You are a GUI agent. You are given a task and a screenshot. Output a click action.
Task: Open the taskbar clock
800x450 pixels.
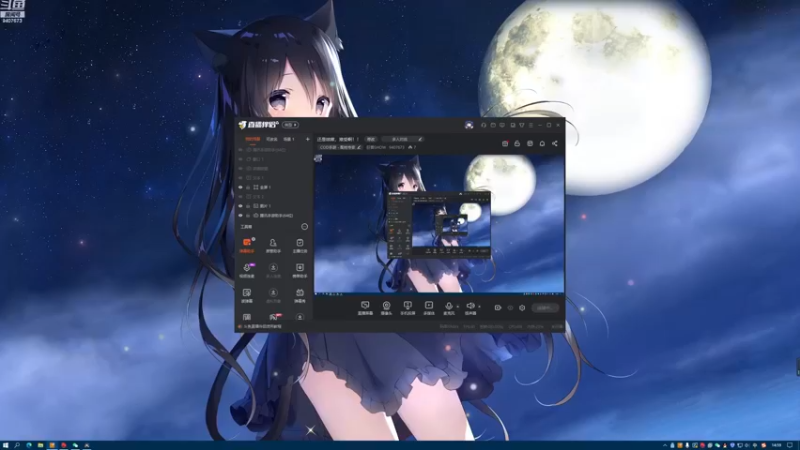tap(777, 445)
